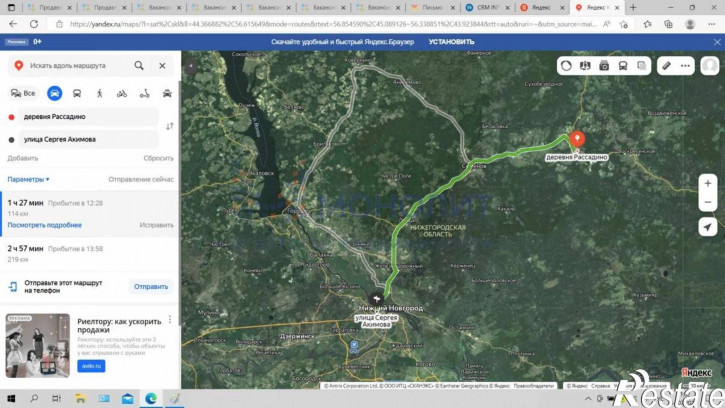
Task: Switch to the 'CRM INT' browser tab
Action: pos(488,7)
